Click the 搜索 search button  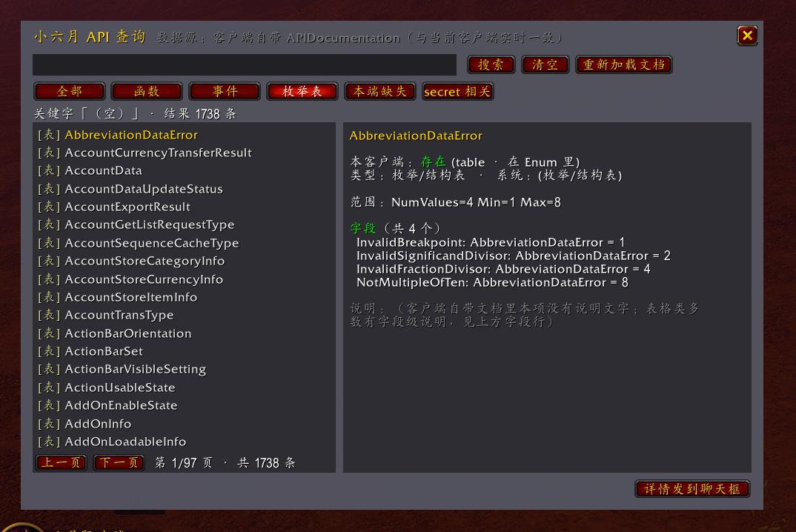[491, 65]
